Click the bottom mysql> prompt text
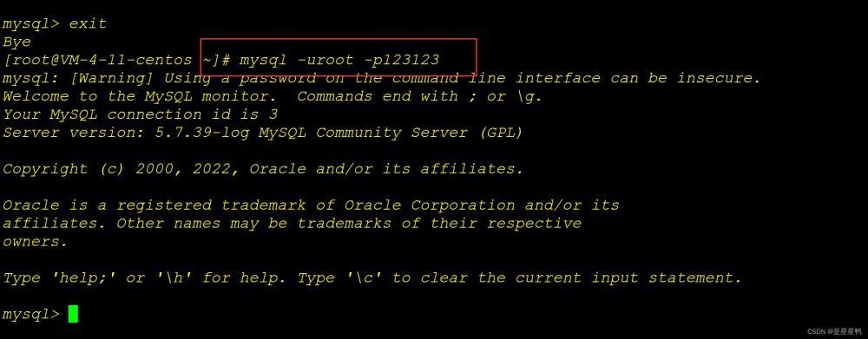 [x=31, y=314]
